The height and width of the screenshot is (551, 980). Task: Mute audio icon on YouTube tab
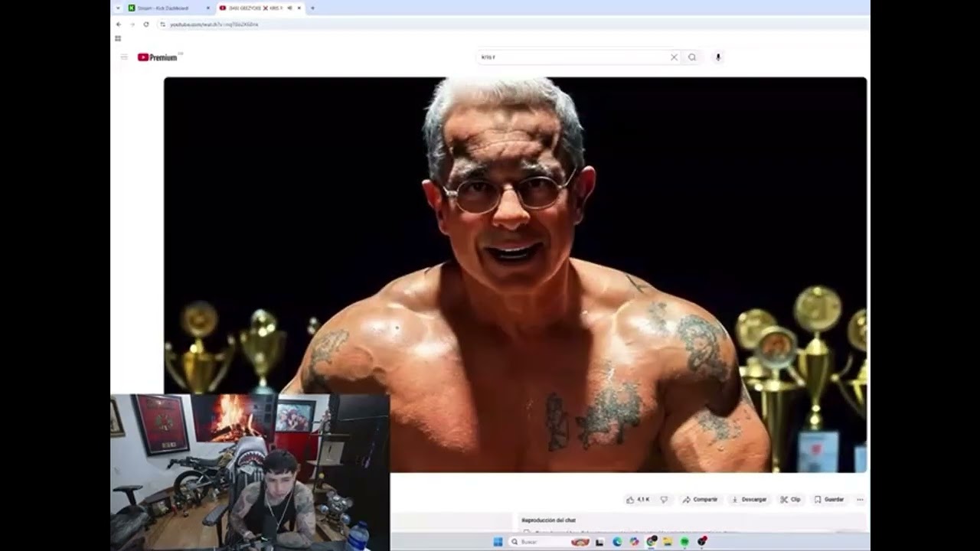click(289, 8)
